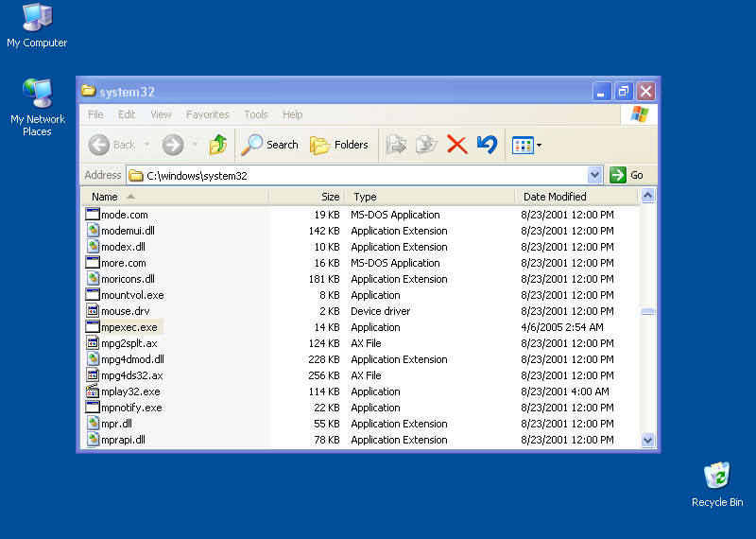The width and height of the screenshot is (756, 539).
Task: Sort by the Name column header
Action: click(x=175, y=197)
